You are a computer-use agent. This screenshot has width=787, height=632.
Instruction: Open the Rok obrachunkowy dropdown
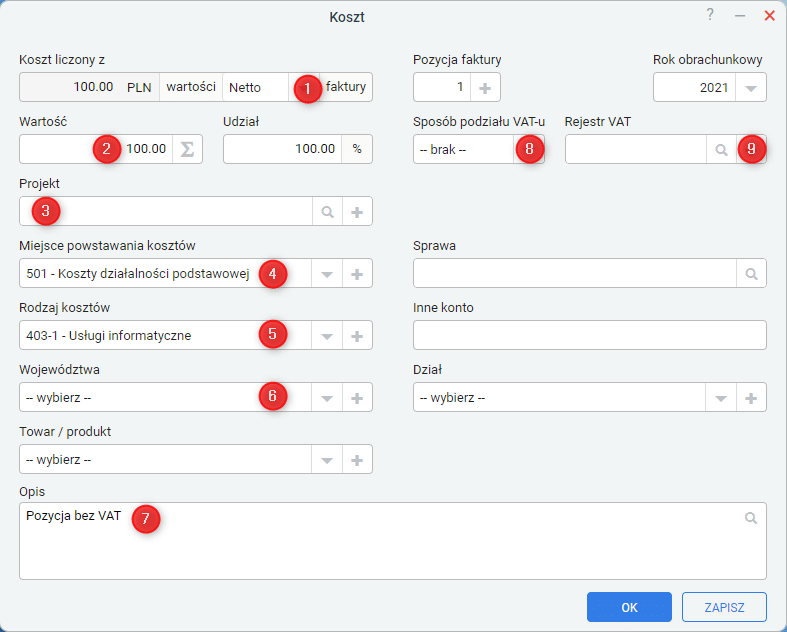[751, 88]
